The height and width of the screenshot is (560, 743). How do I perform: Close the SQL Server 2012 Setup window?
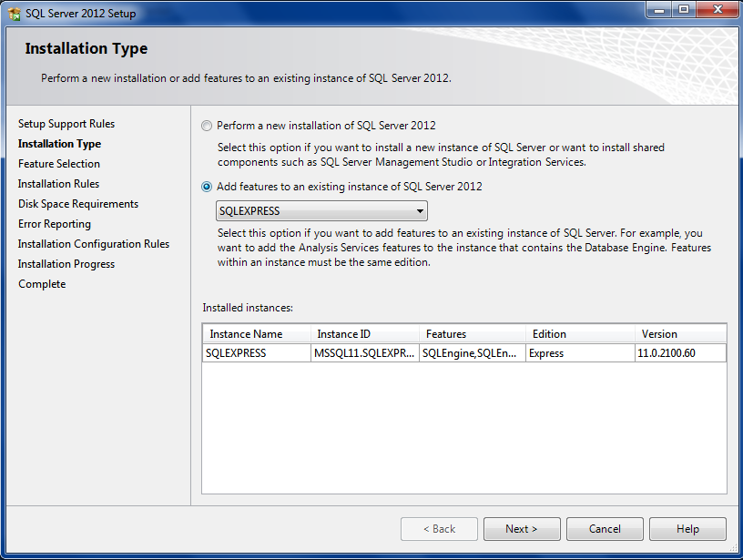718,9
